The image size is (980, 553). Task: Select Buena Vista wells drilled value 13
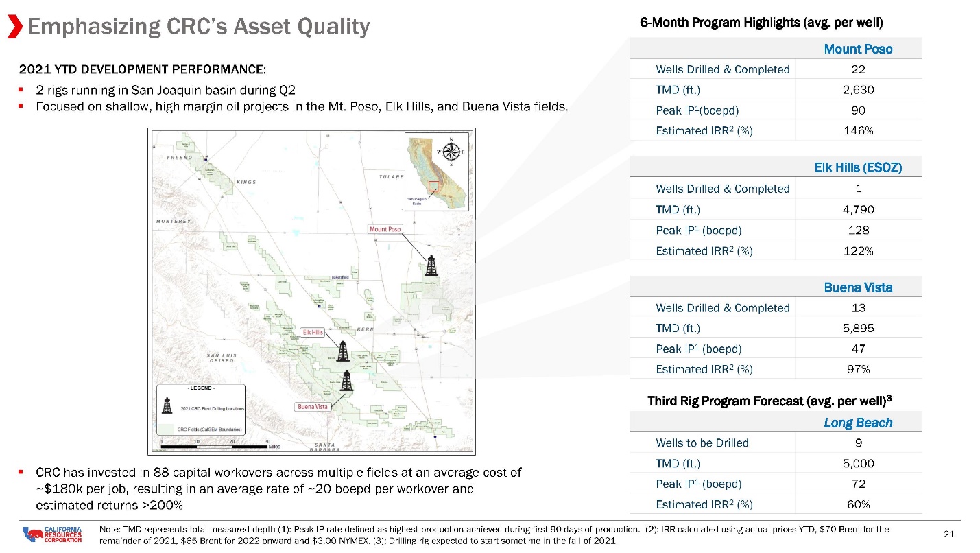coord(858,308)
